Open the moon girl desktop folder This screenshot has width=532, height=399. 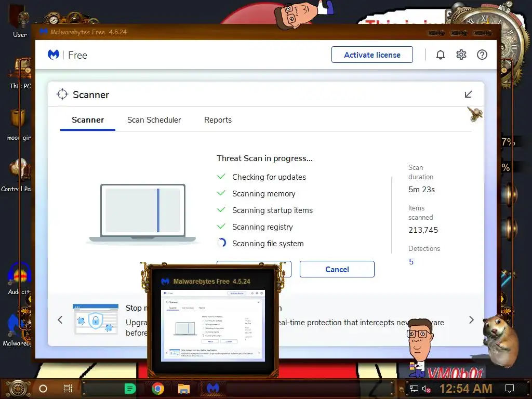[x=19, y=125]
